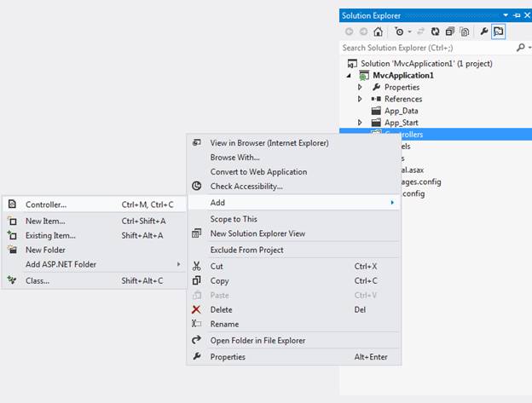
Task: Click the search magnifier icon
Action: [x=519, y=48]
